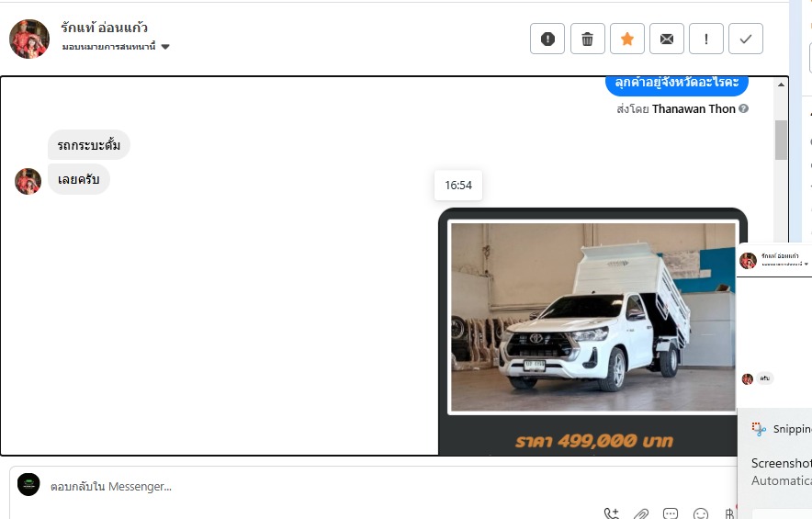Screen dimensions: 812x519
Task: Open the customer name รักแท้ อ่อนแก้ว
Action: point(105,28)
